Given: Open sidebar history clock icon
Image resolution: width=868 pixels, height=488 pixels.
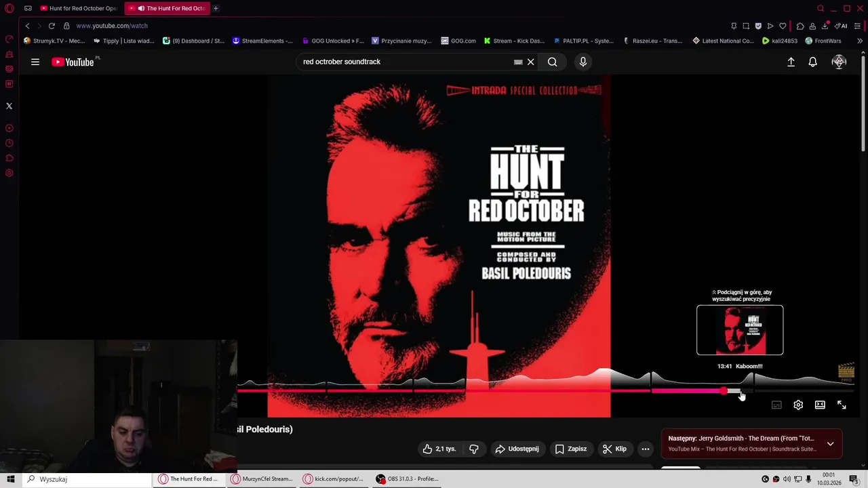Looking at the screenshot, I should (x=9, y=143).
